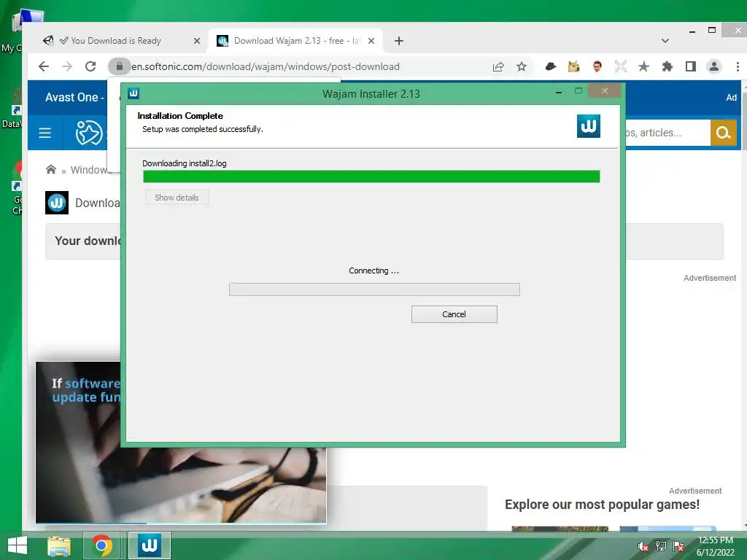Reload the Softonic page

(90, 66)
